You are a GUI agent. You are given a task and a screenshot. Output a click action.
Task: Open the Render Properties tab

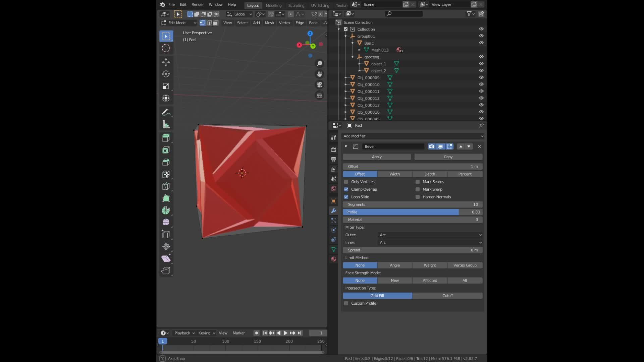tap(333, 150)
